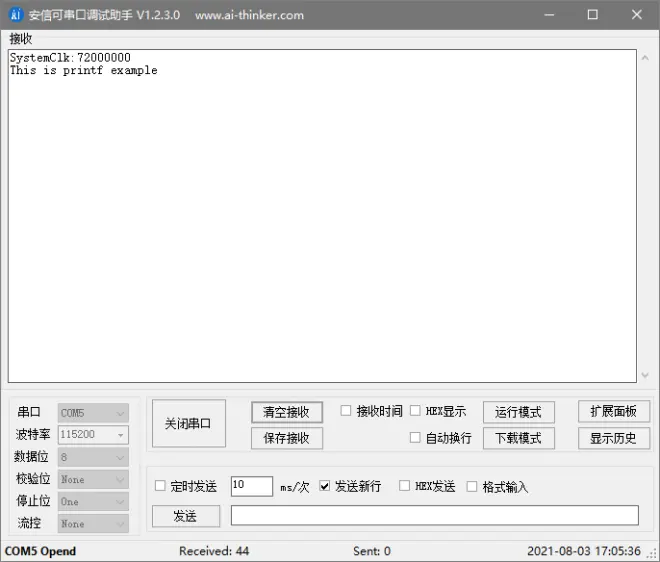Click 'Sent: 0' status entry

372,551
